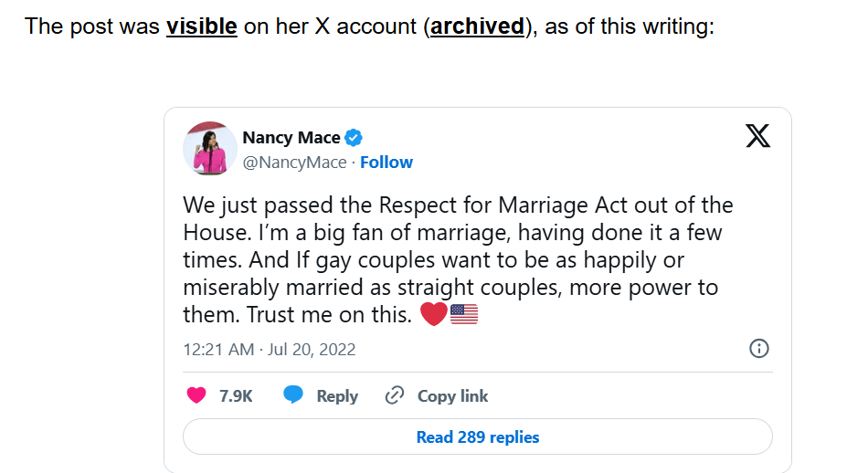Like the tweet with the pink heart icon
Screen dimensions: 868x473
click(196, 395)
